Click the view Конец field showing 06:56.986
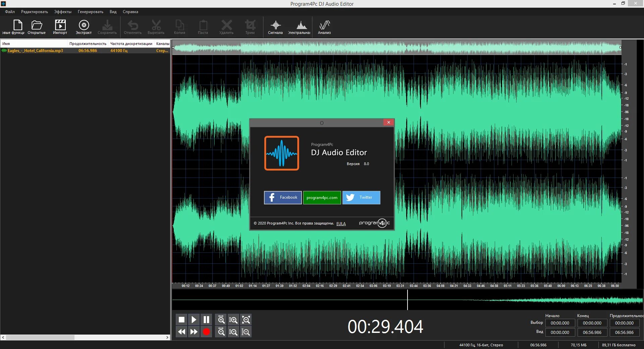644x349 pixels. (592, 333)
